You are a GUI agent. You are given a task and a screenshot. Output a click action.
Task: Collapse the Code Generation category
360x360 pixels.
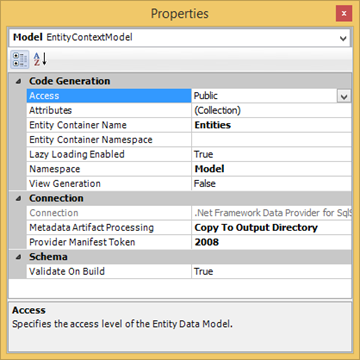[x=18, y=81]
